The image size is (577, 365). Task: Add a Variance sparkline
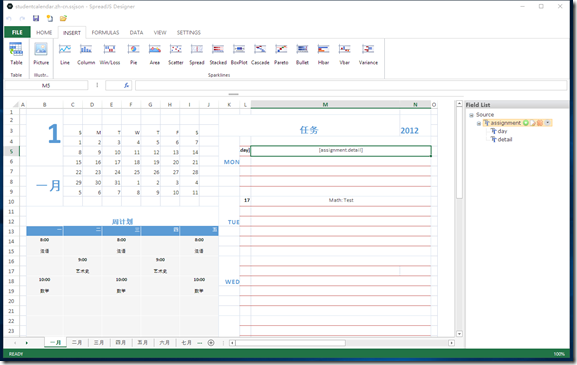[368, 54]
